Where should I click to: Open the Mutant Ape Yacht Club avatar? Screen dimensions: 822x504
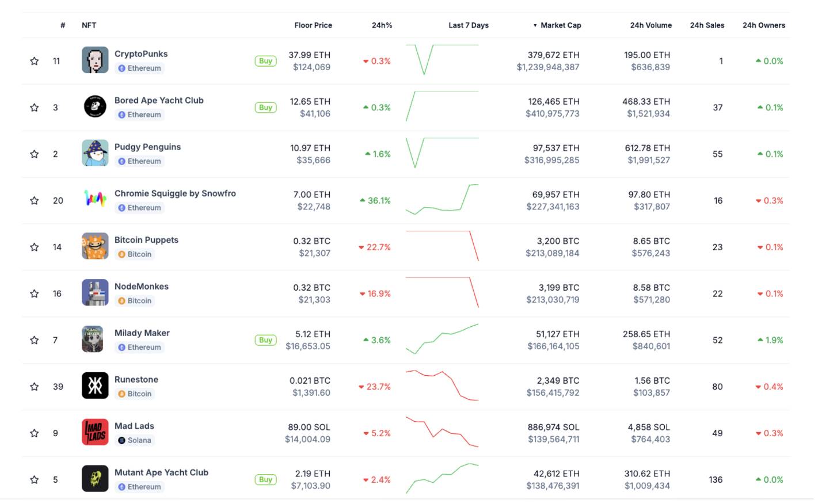95,479
